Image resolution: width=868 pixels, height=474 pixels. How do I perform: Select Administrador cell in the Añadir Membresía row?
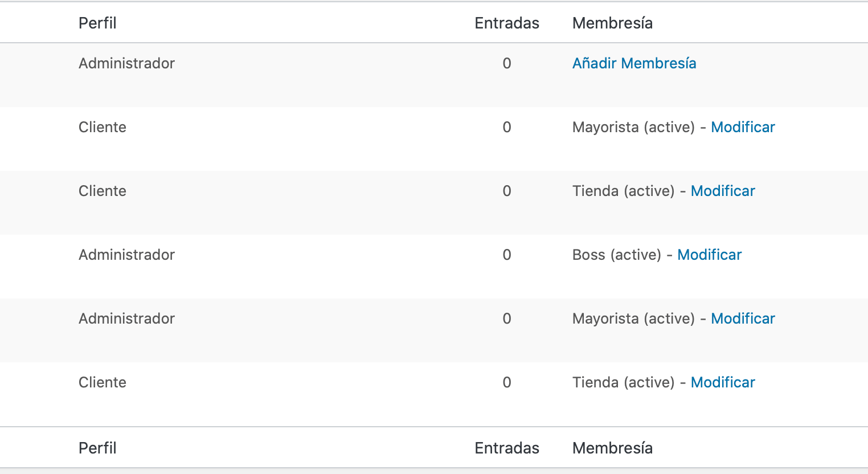pyautogui.click(x=126, y=63)
